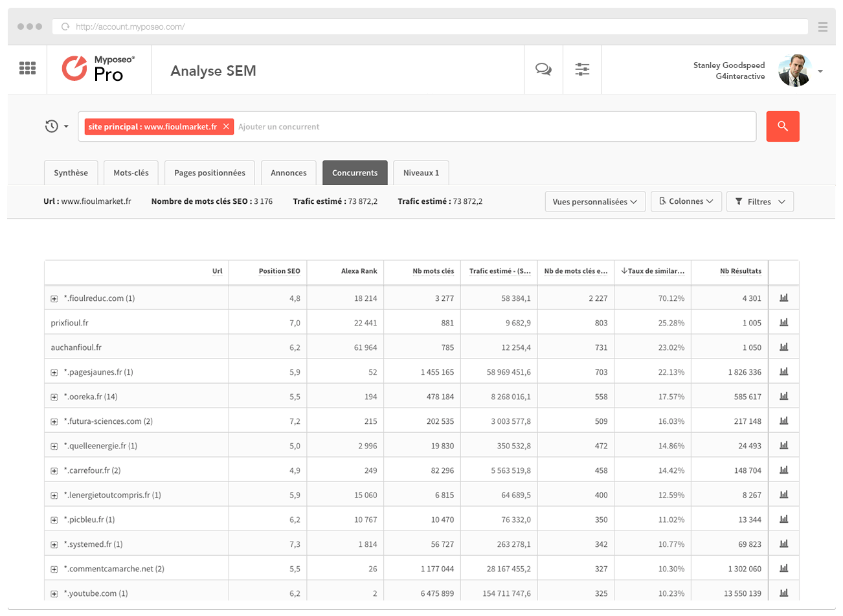Remove the www.fioulmarket.fr site tag
This screenshot has width=843, height=616.
[226, 127]
